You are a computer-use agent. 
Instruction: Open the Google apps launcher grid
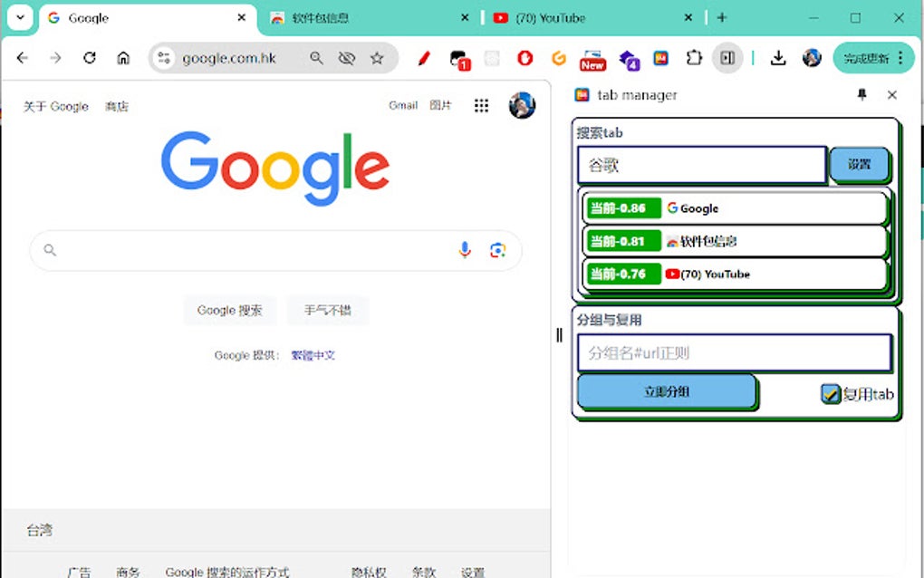481,105
